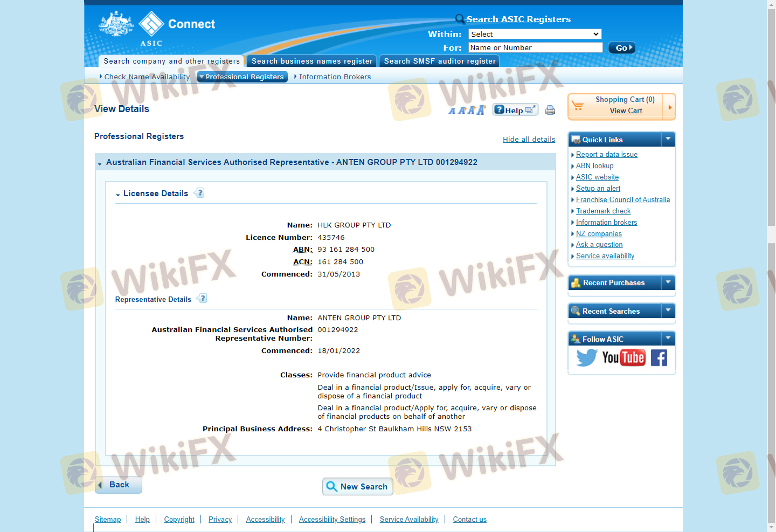Click the Name or Number search field
Screen dimensions: 776x532
pos(535,47)
